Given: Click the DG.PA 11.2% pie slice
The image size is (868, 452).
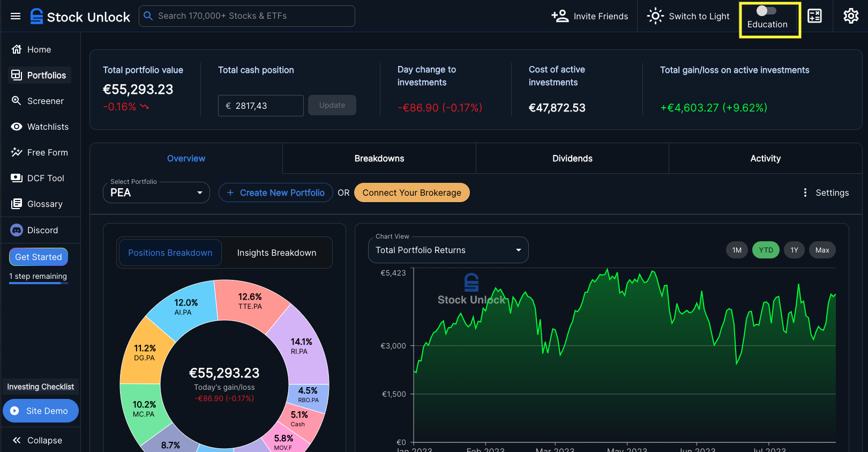Looking at the screenshot, I should [x=144, y=352].
